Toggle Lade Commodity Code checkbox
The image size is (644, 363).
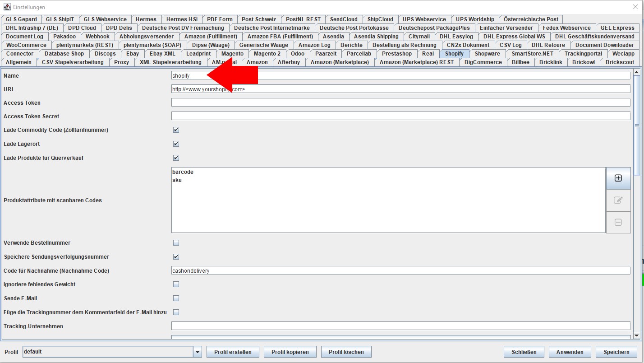coord(176,130)
